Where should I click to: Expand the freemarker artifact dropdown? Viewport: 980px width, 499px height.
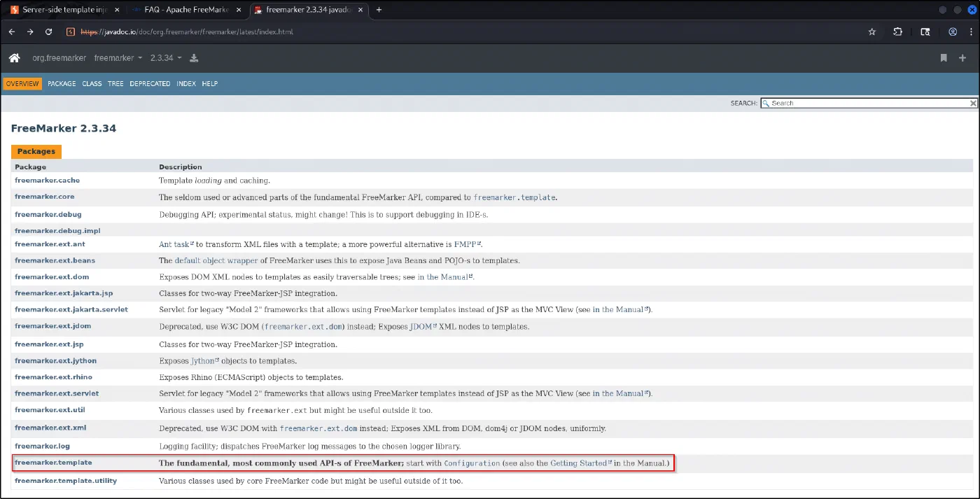point(118,58)
